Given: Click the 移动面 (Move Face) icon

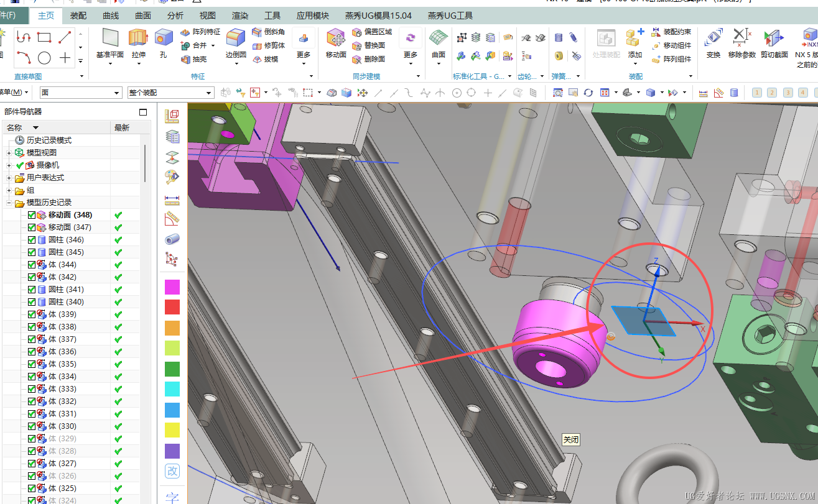Looking at the screenshot, I should [x=336, y=39].
